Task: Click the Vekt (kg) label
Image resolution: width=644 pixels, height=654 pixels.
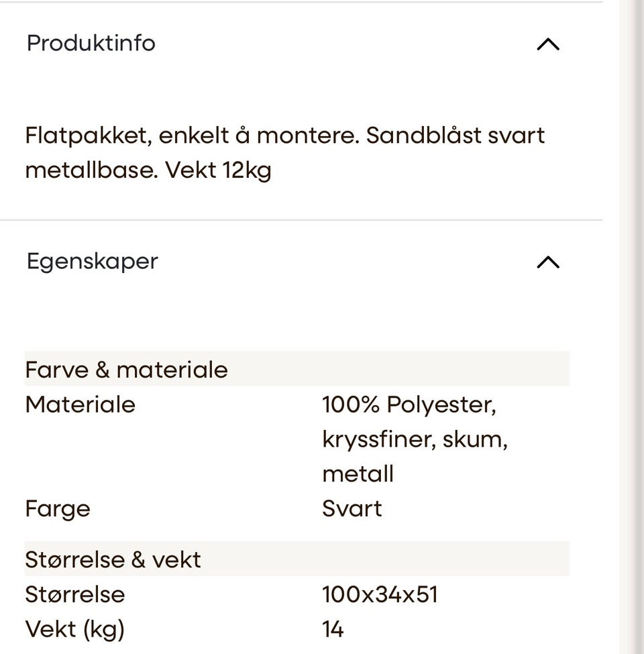Action: (x=74, y=629)
